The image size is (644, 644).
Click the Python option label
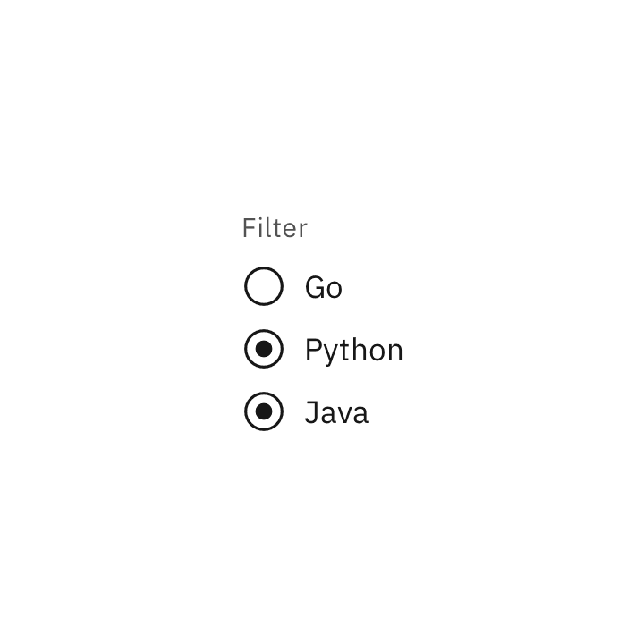(353, 351)
